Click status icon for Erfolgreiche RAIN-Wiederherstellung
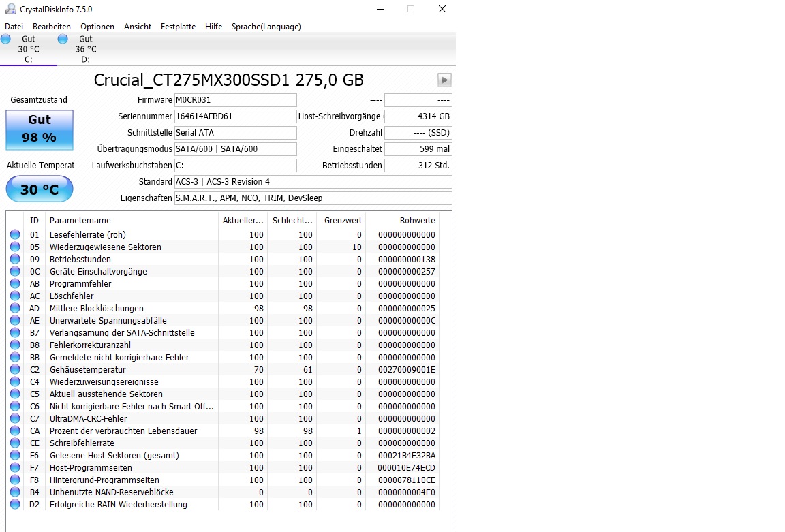This screenshot has height=532, width=785. tap(15, 504)
